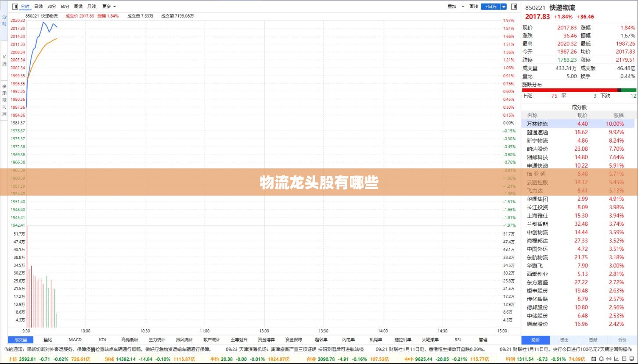This screenshot has width=638, height=364.
Task: Sort constituents by 名称 column header
Action: [x=532, y=115]
